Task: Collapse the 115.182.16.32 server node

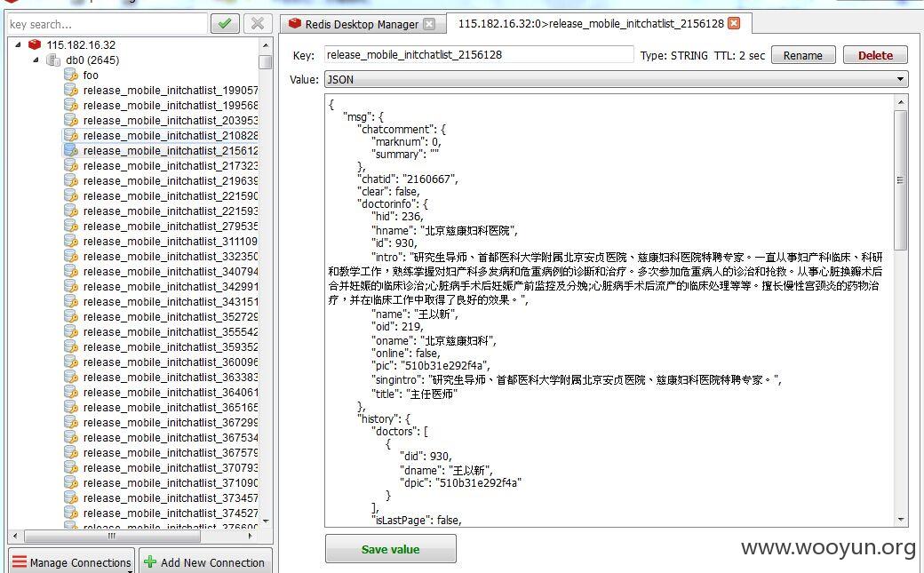Action: coord(18,44)
